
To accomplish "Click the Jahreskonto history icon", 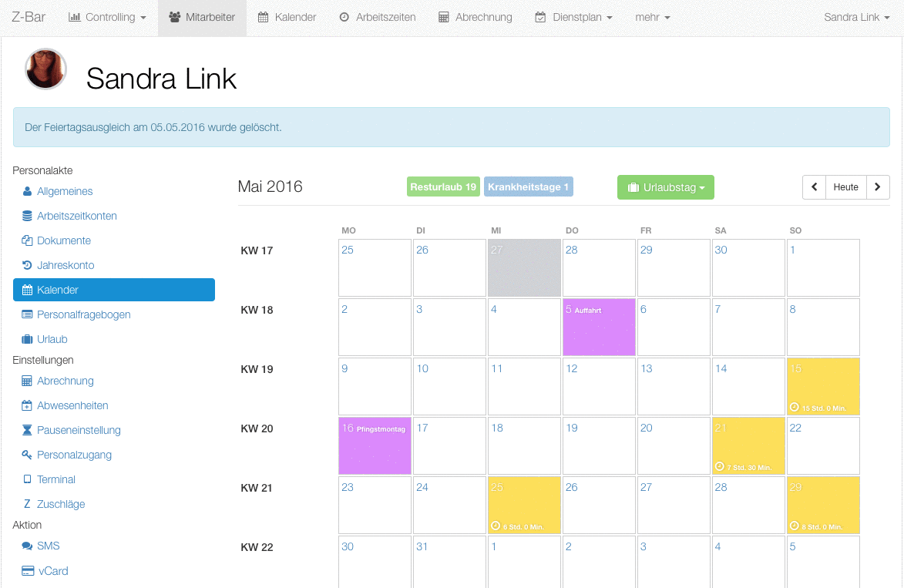I will click(27, 265).
